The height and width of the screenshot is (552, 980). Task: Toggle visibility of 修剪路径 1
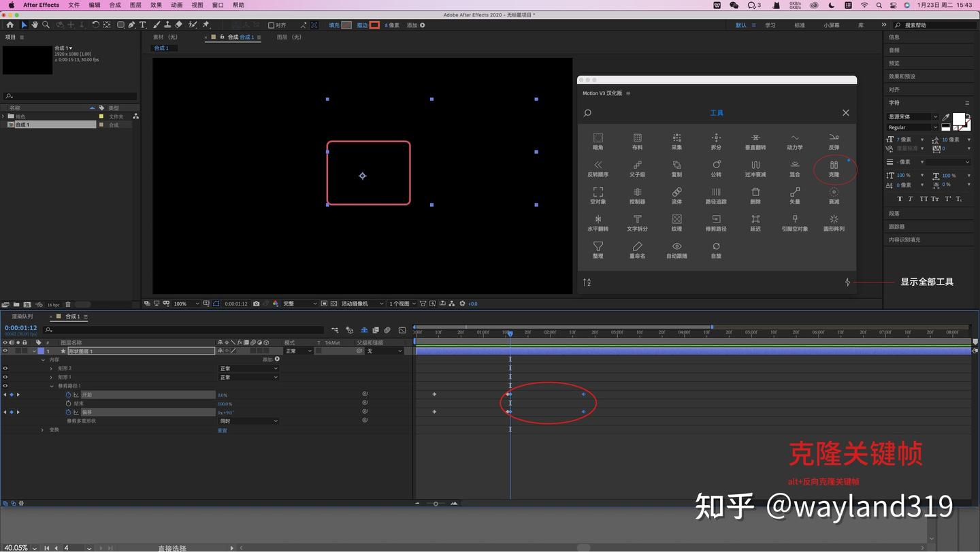(x=5, y=386)
